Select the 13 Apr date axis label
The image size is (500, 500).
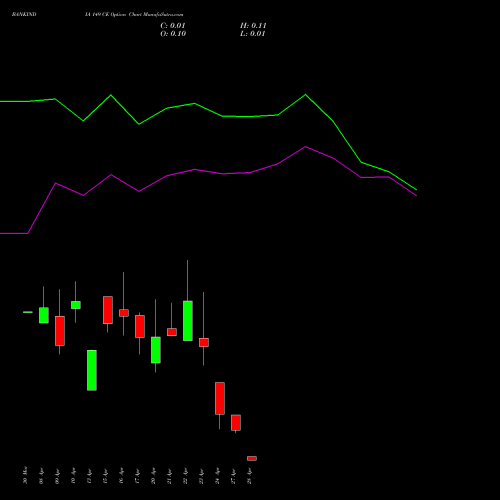89,476
